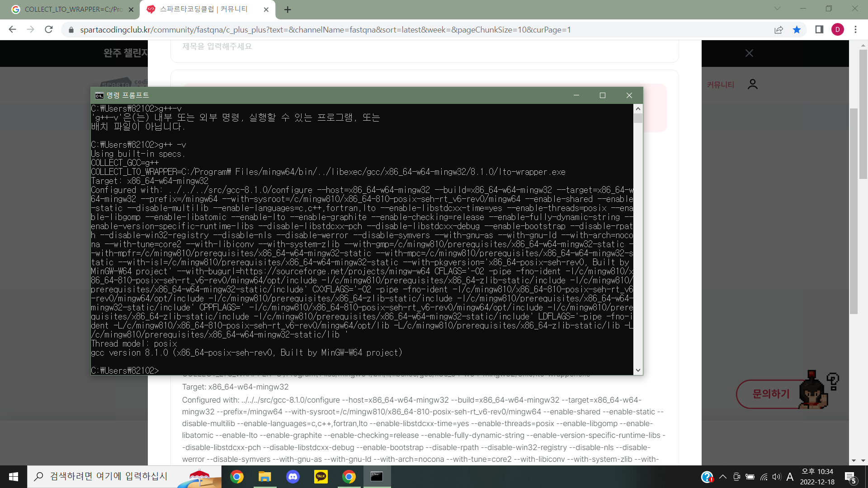Open the notification center icon
The height and width of the screenshot is (488, 868).
[x=850, y=477]
